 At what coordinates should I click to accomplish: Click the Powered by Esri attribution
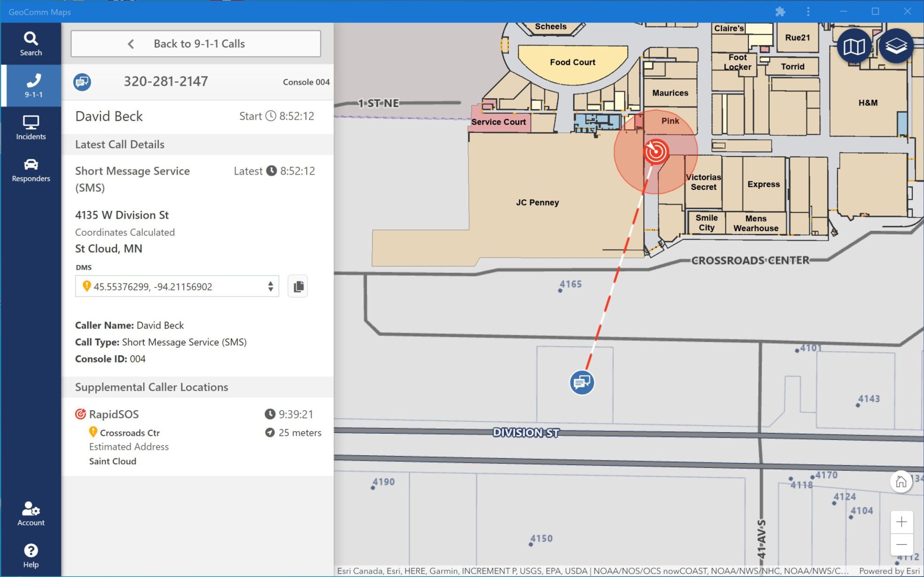tap(889, 571)
